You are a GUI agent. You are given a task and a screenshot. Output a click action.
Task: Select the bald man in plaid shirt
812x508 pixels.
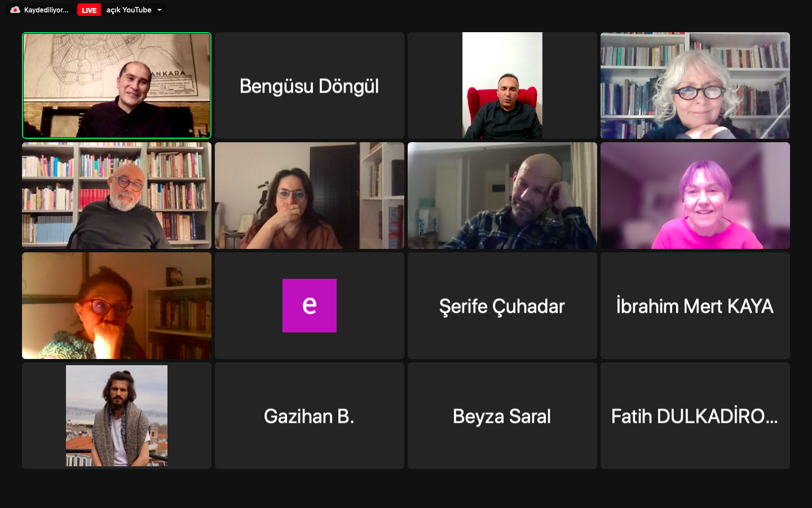tap(502, 195)
